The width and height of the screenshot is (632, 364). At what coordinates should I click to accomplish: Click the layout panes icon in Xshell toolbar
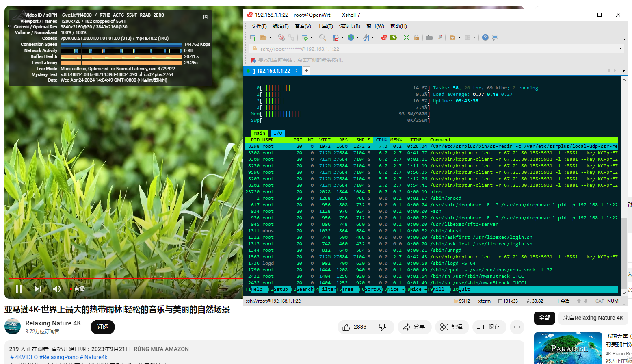pyautogui.click(x=468, y=37)
